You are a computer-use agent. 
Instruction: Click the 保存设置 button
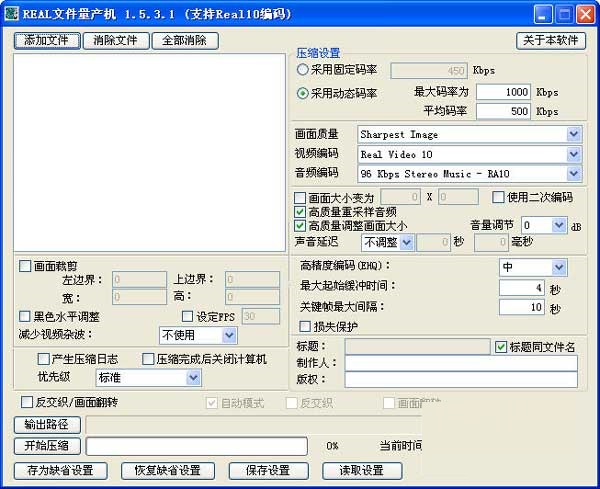pos(268,471)
